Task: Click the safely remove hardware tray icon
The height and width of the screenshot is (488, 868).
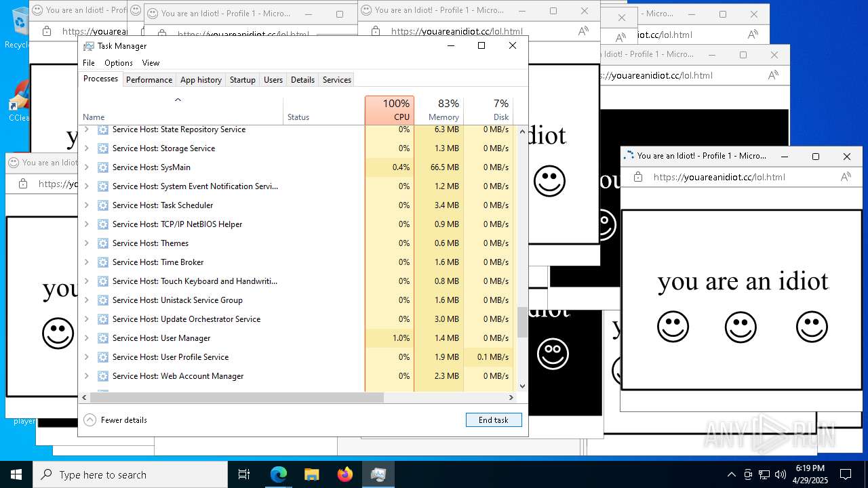Action: pos(748,474)
